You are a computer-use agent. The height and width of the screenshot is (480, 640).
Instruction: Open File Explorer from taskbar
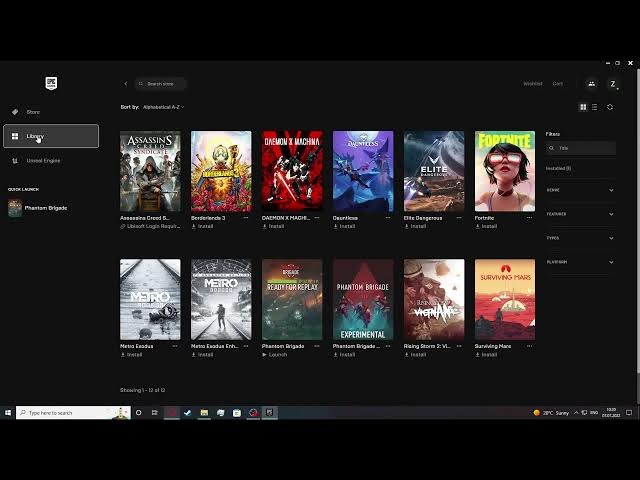click(204, 413)
